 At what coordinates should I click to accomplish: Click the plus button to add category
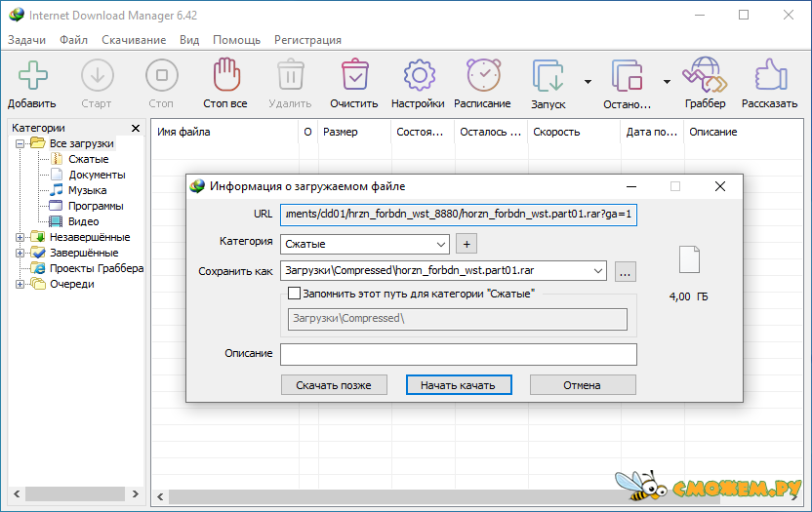pos(467,244)
